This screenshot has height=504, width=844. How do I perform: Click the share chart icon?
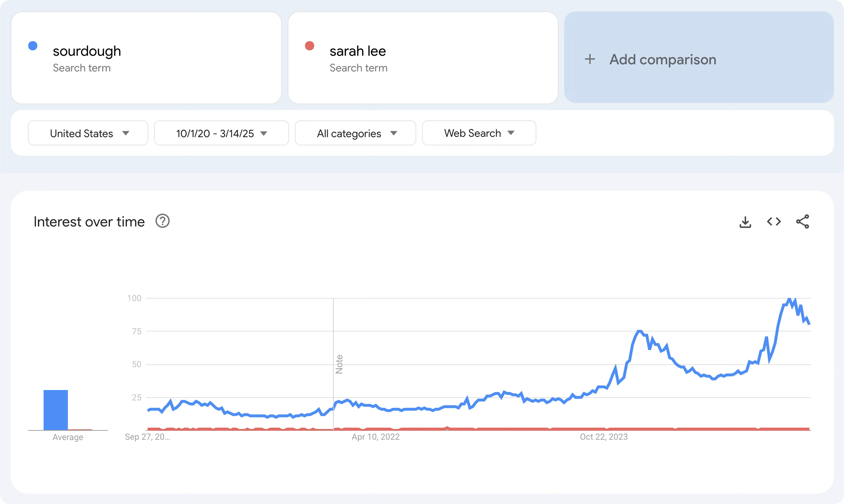[x=802, y=222]
